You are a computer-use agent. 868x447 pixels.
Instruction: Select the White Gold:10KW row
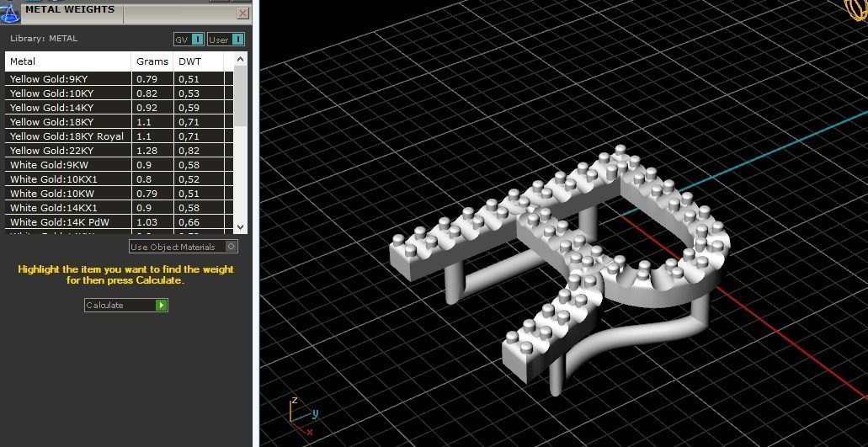[119, 194]
